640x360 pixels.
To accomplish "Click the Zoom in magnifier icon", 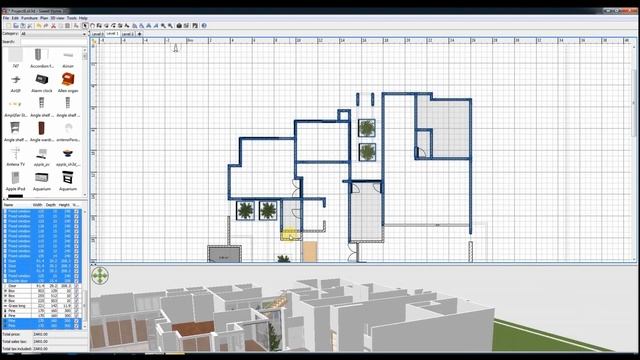I will pyautogui.click(x=163, y=25).
